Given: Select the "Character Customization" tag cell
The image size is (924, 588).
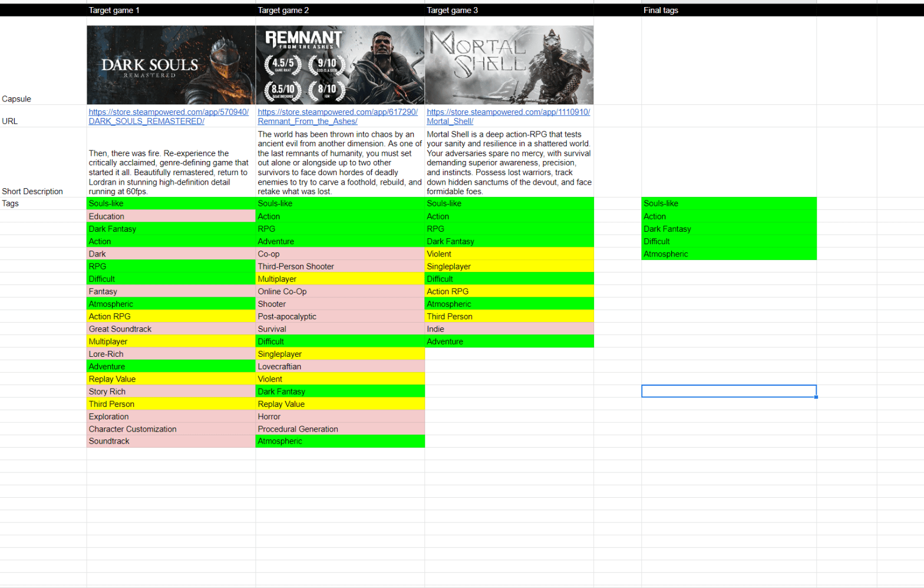Looking at the screenshot, I should point(171,429).
